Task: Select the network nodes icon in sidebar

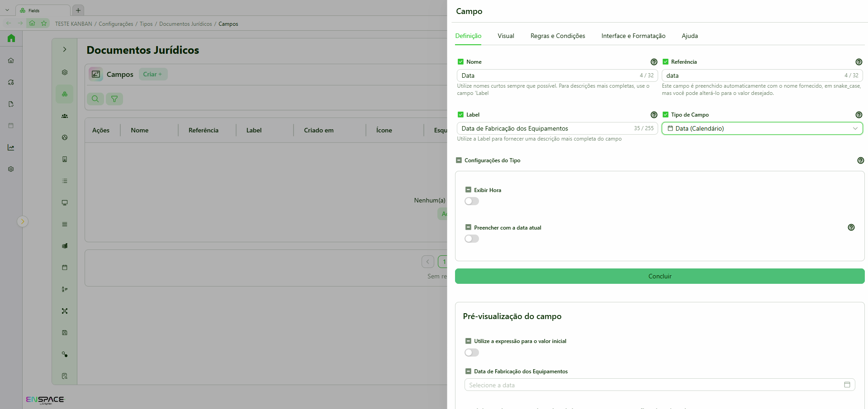Action: [65, 311]
